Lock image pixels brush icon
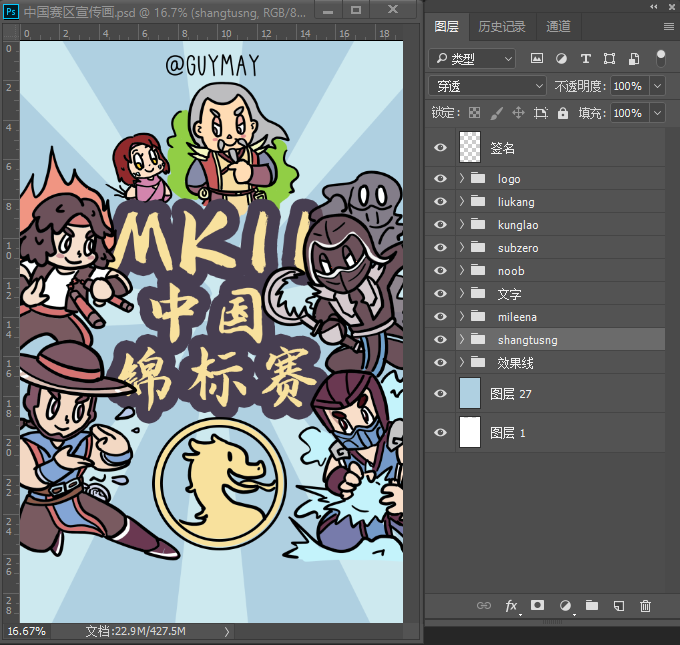The height and width of the screenshot is (645, 680). 496,113
